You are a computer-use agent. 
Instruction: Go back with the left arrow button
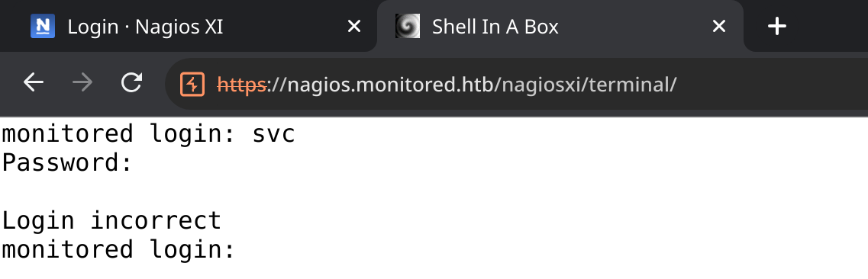point(34,83)
